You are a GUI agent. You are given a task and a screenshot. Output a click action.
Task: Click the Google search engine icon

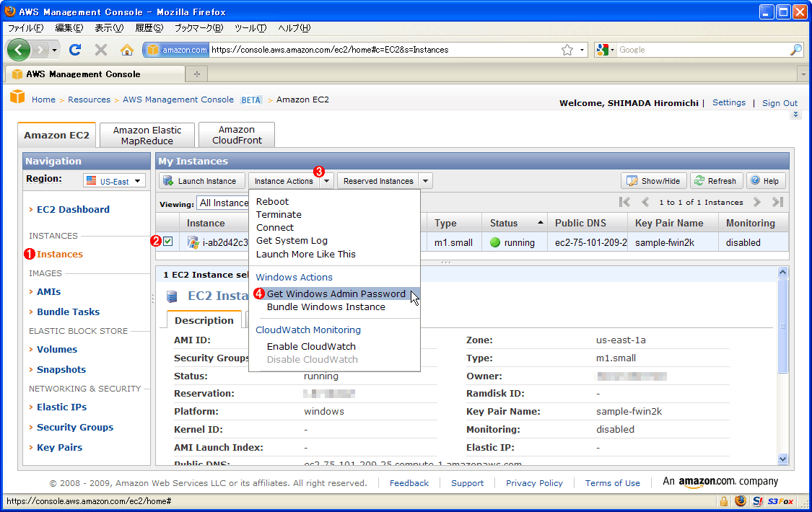click(602, 50)
